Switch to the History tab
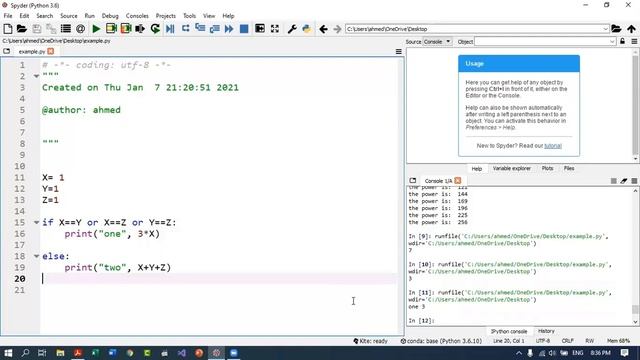The height and width of the screenshot is (360, 640). [546, 331]
